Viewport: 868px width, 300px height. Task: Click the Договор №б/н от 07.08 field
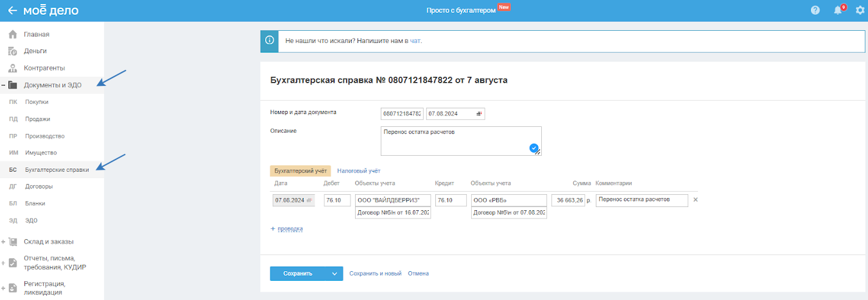click(508, 213)
